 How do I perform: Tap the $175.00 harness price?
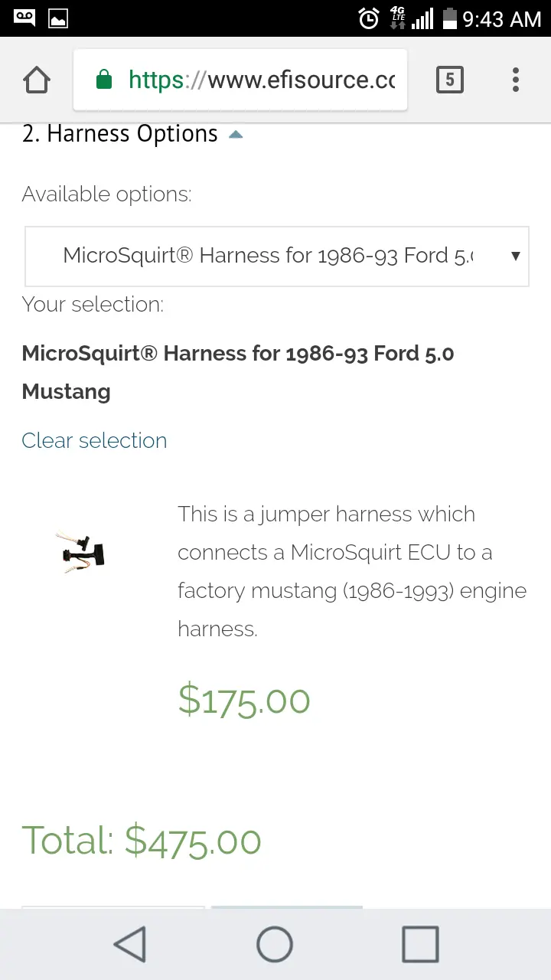pyautogui.click(x=244, y=700)
